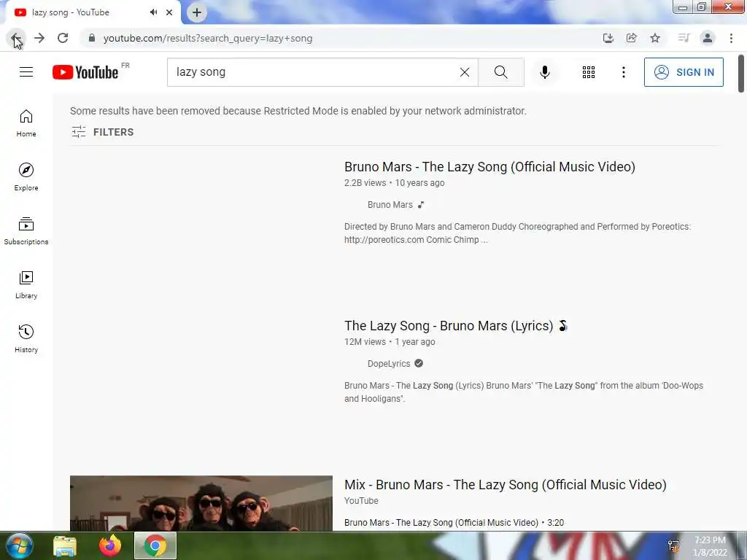Open File Explorer from taskbar
Screen dimensions: 747x560
click(x=65, y=545)
